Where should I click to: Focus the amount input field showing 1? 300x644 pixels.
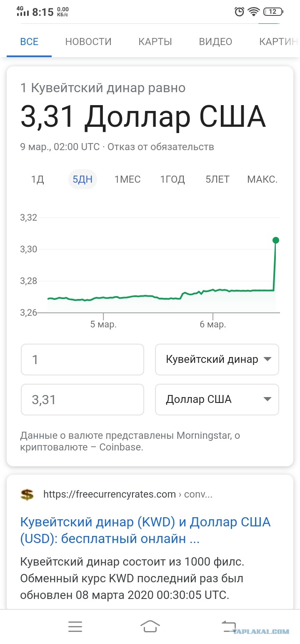[x=82, y=360]
